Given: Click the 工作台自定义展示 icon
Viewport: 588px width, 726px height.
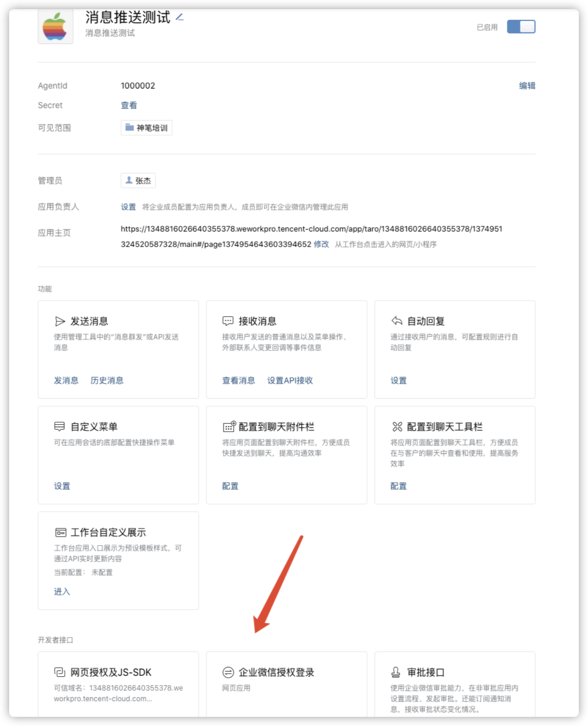Looking at the screenshot, I should (60, 533).
